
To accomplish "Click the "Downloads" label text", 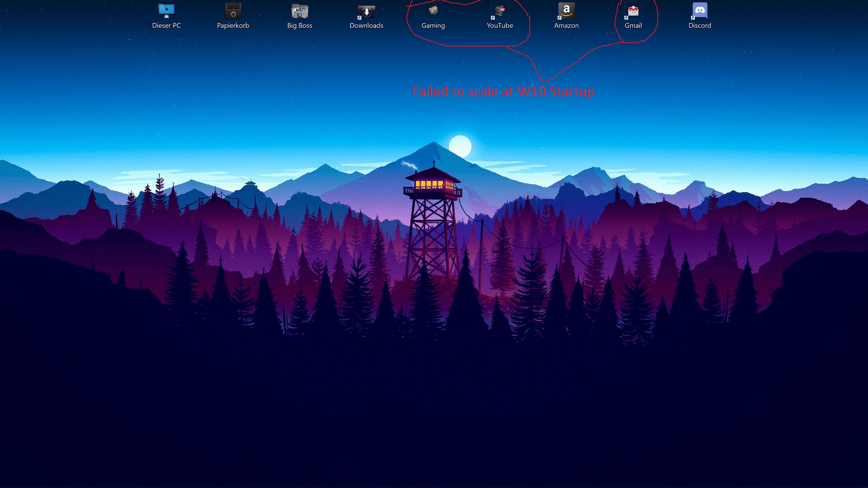I will click(366, 25).
